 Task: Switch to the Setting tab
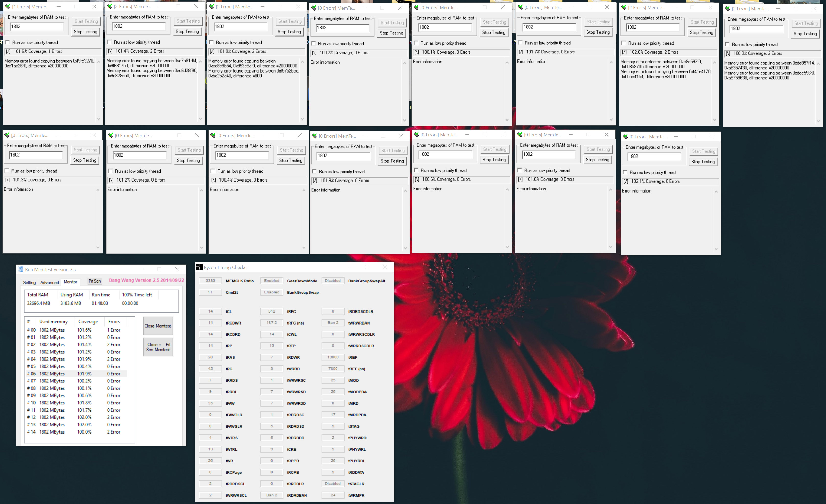29,282
